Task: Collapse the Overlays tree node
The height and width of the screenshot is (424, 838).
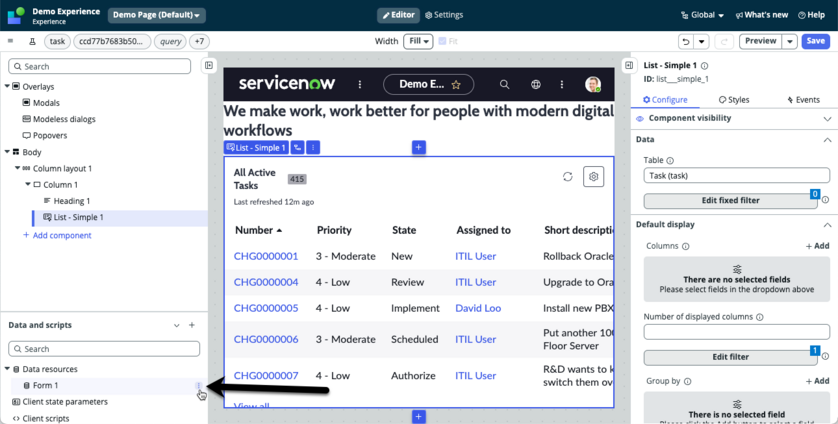Action: click(7, 86)
